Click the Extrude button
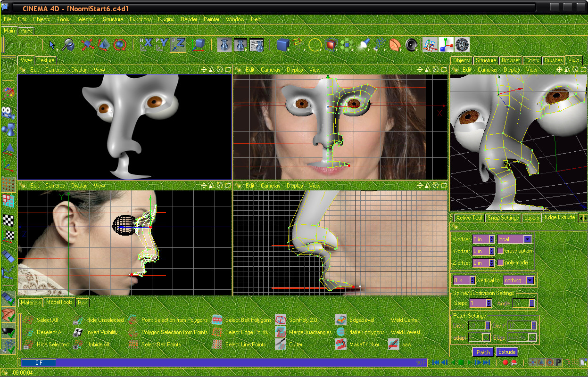The height and width of the screenshot is (377, 588). (507, 352)
